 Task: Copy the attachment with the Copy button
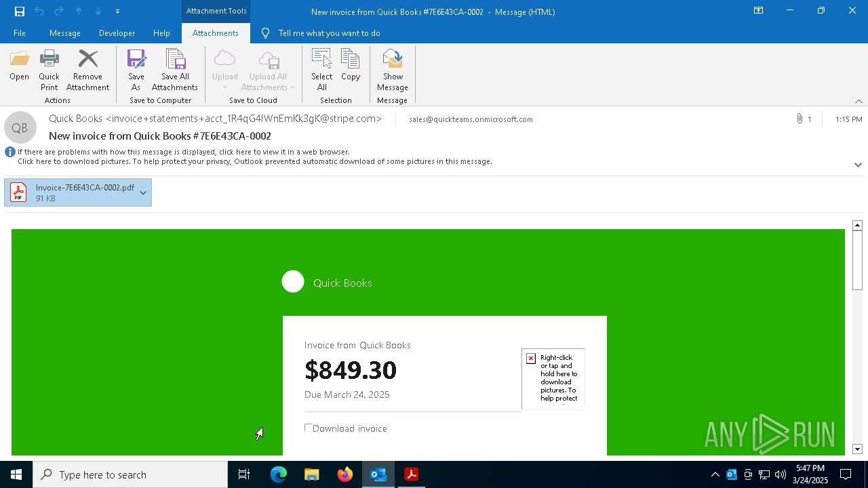point(351,66)
